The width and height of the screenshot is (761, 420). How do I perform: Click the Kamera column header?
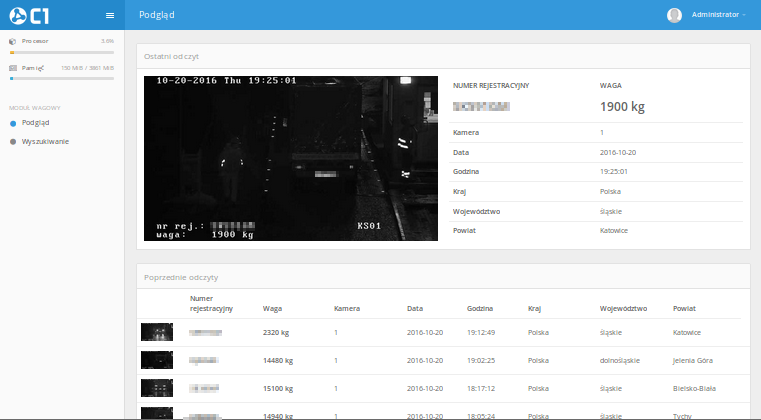click(347, 308)
